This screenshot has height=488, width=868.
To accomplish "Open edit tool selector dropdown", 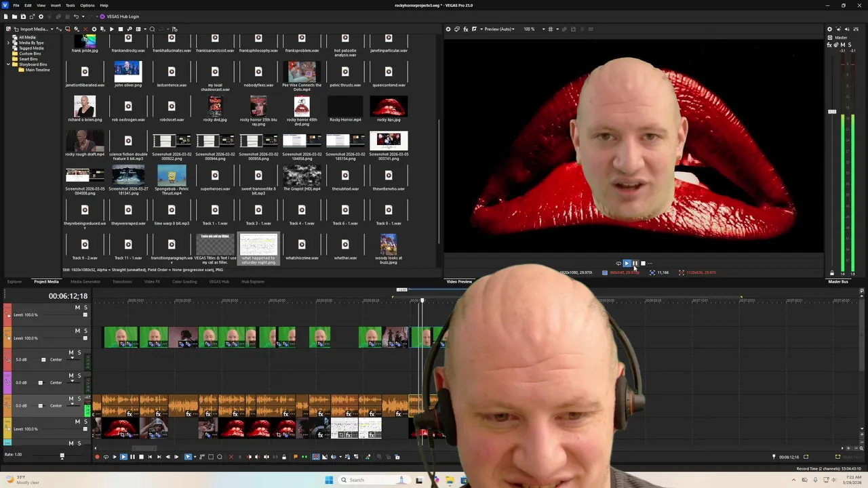I will point(195,457).
